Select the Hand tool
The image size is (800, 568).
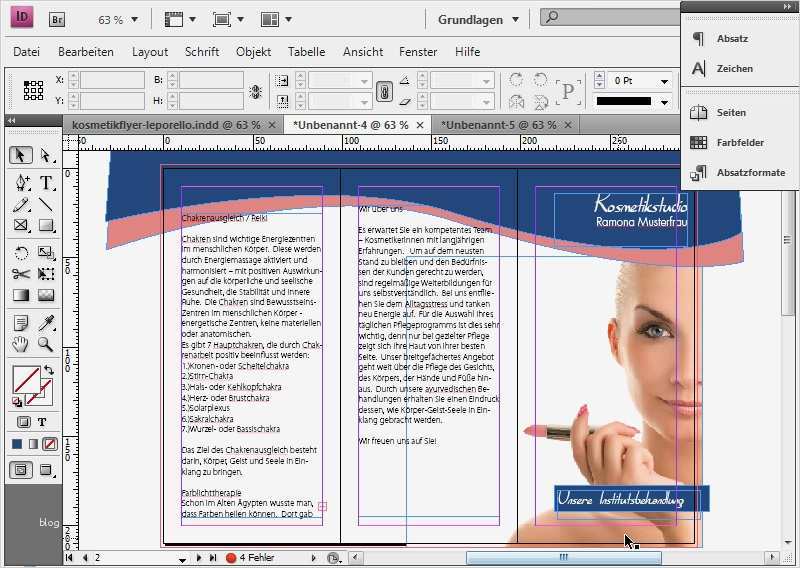(x=20, y=344)
